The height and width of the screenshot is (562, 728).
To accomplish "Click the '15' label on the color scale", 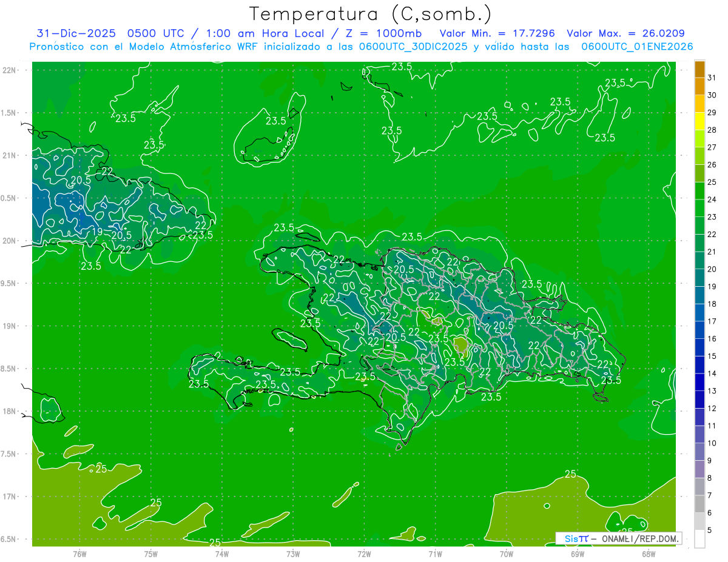I will 712,356.
